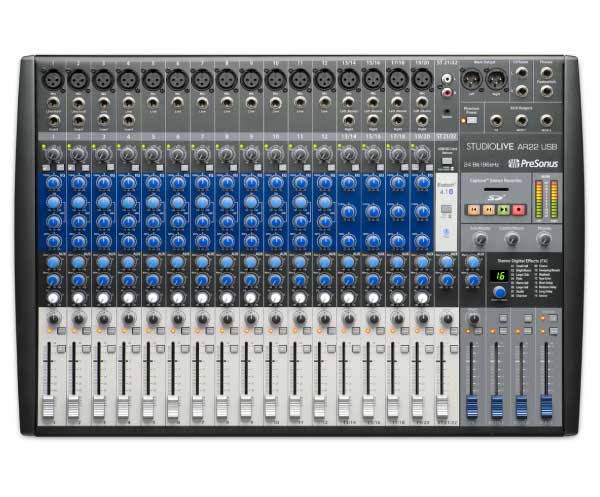Toggle the ST 21/22 mute button
Screen dimensions: 600x497
454,331
